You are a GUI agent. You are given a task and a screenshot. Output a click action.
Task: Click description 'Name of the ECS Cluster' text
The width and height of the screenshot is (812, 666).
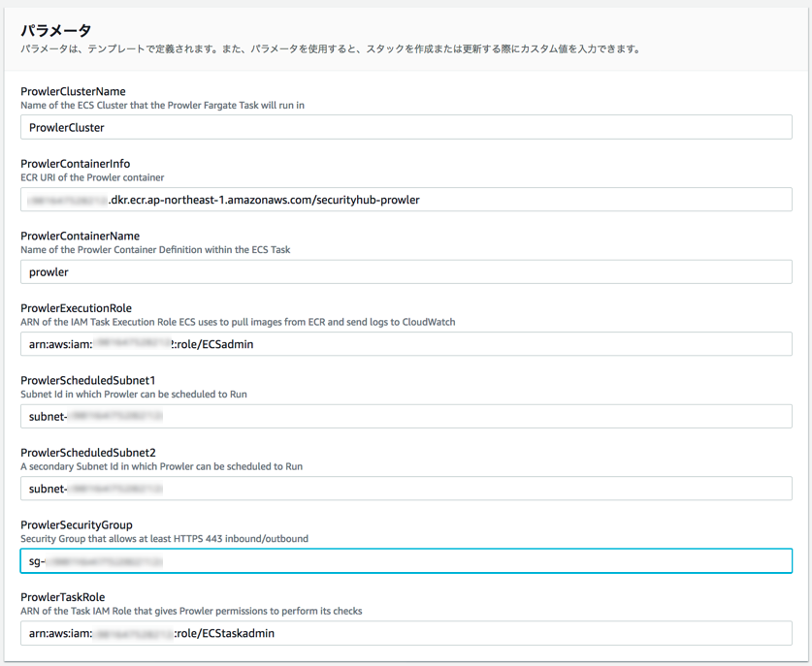coord(163,105)
